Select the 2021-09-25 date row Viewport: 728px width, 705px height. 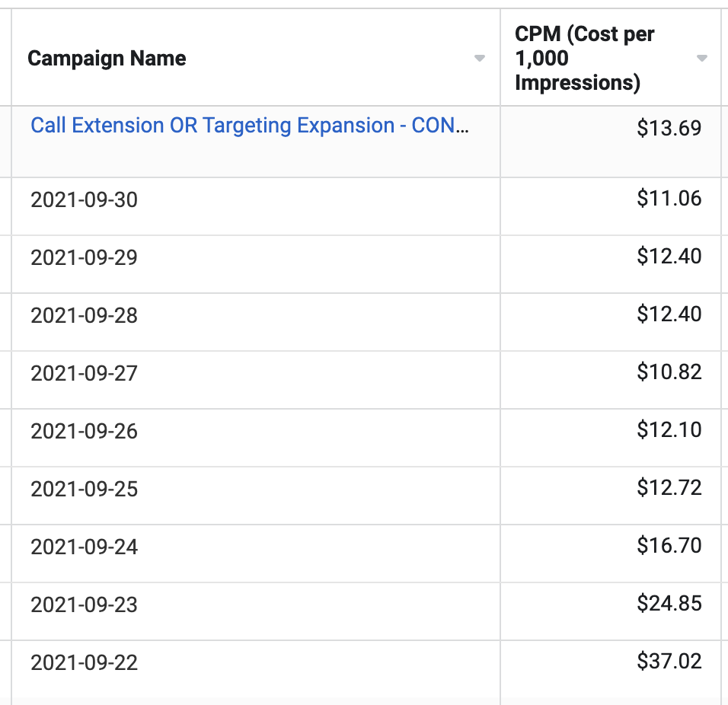coord(84,490)
